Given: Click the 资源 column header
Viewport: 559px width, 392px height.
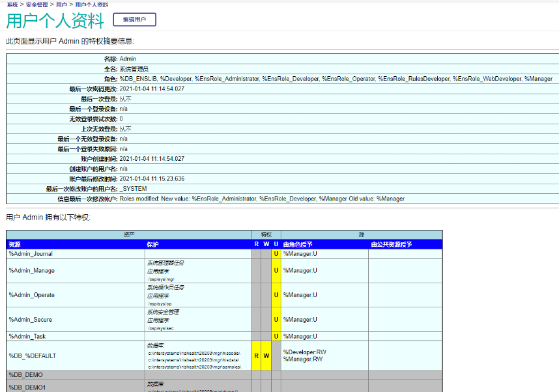Looking at the screenshot, I should point(14,244).
